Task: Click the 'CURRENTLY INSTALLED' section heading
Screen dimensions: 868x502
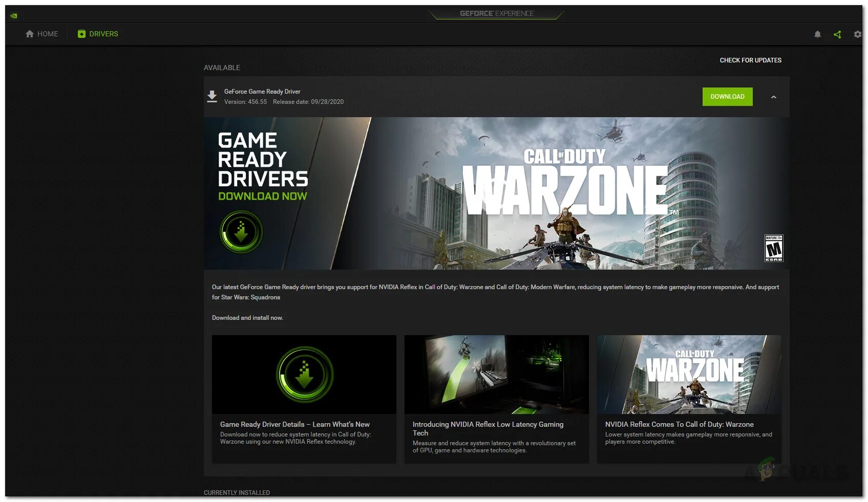Action: pyautogui.click(x=237, y=493)
